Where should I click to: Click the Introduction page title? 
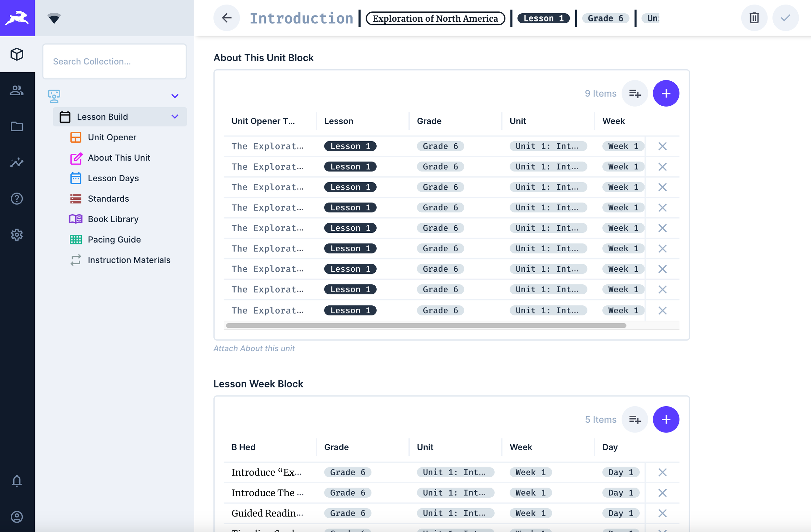[301, 18]
